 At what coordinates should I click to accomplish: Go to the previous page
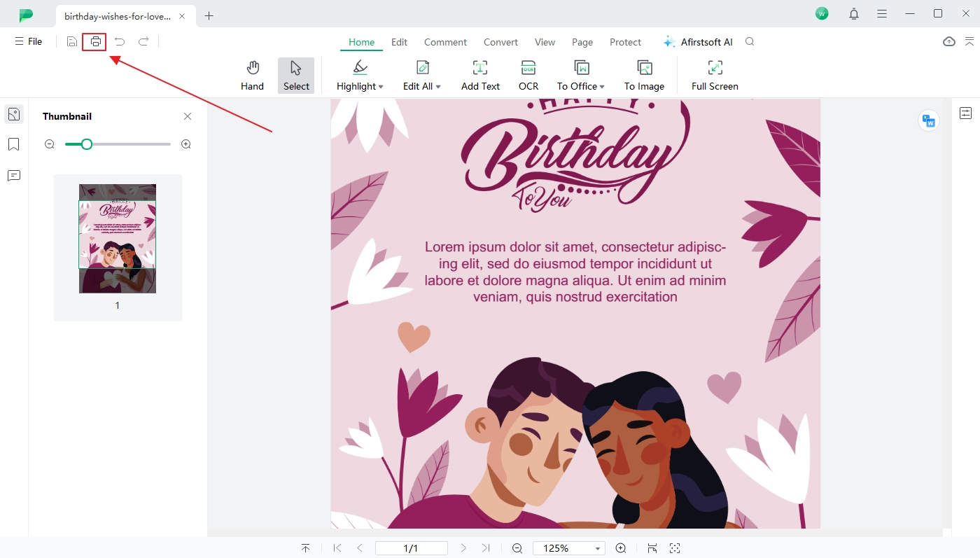click(360, 548)
